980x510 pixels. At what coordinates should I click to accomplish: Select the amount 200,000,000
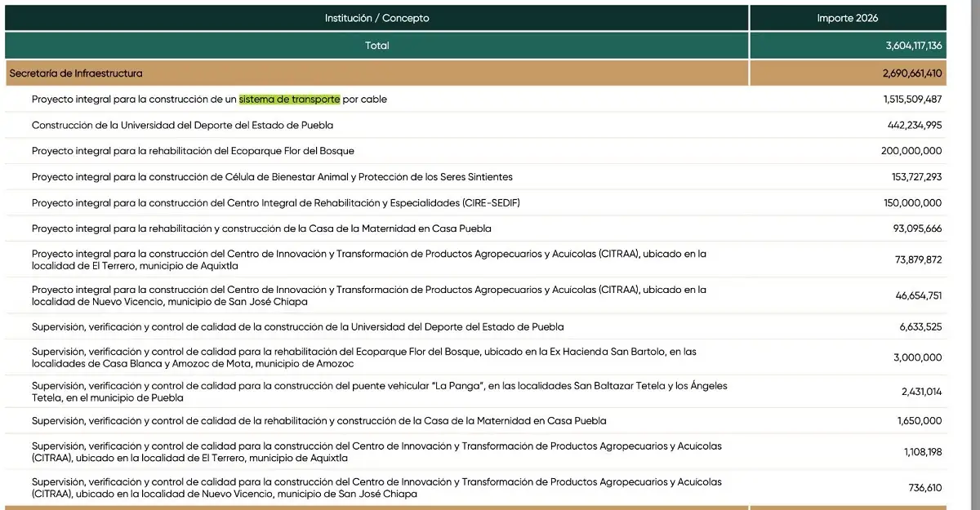point(911,151)
